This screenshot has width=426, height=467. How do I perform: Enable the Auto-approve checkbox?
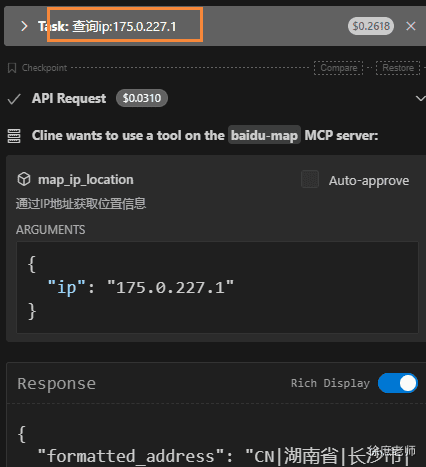(310, 179)
